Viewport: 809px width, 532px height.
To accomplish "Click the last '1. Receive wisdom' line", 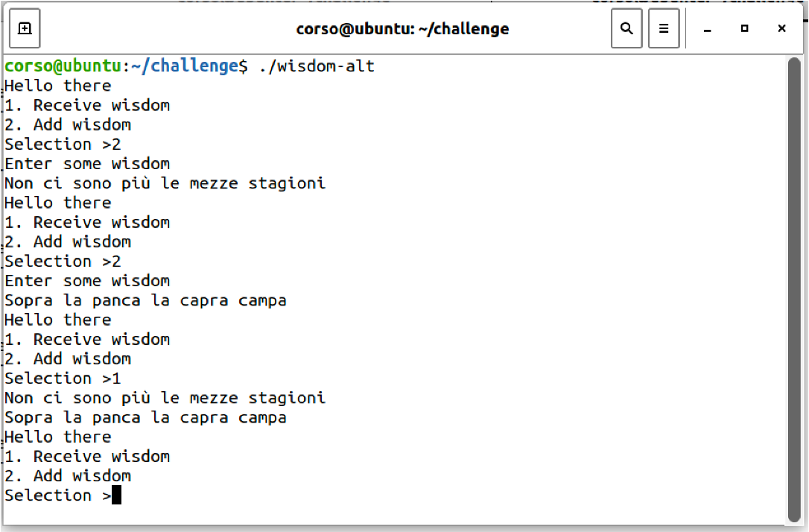I will [87, 456].
